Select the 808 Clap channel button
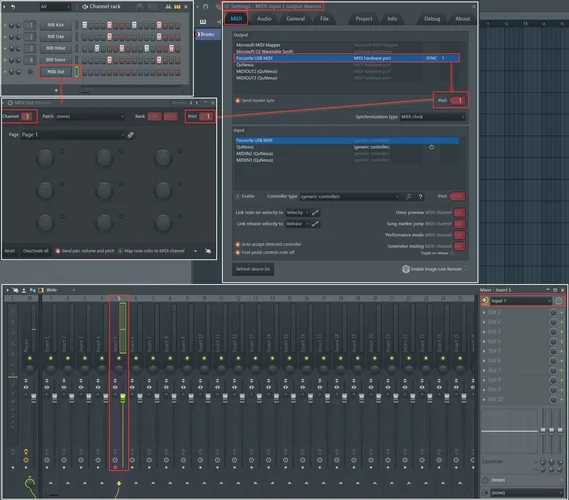Image resolution: width=569 pixels, height=500 pixels. [56, 37]
